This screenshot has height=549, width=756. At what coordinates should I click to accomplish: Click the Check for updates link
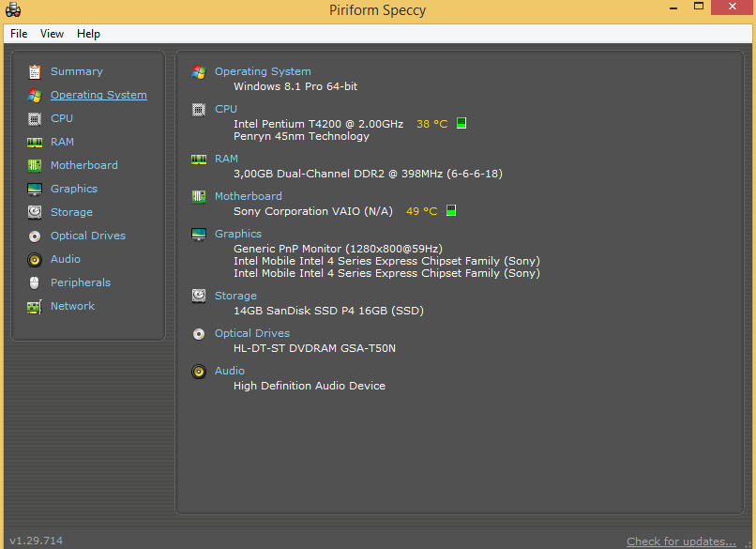click(x=681, y=541)
